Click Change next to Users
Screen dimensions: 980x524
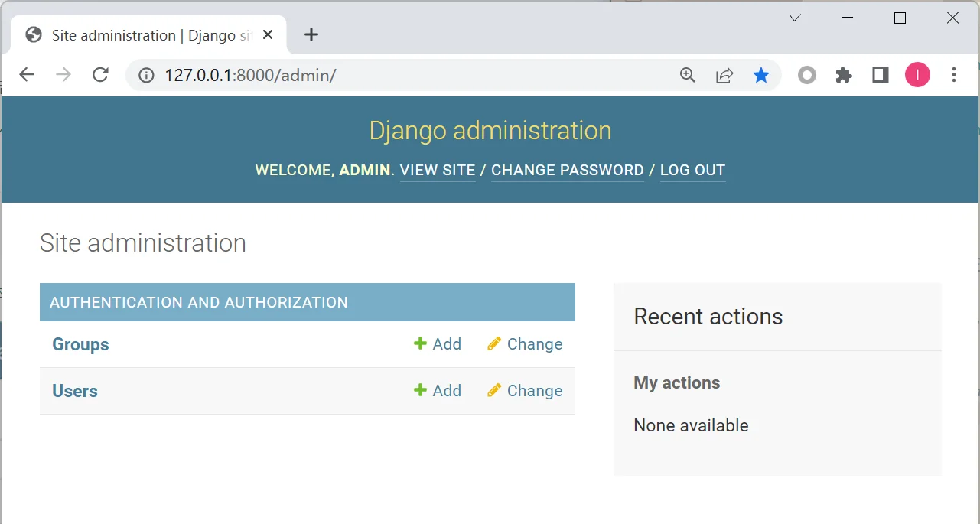click(525, 391)
